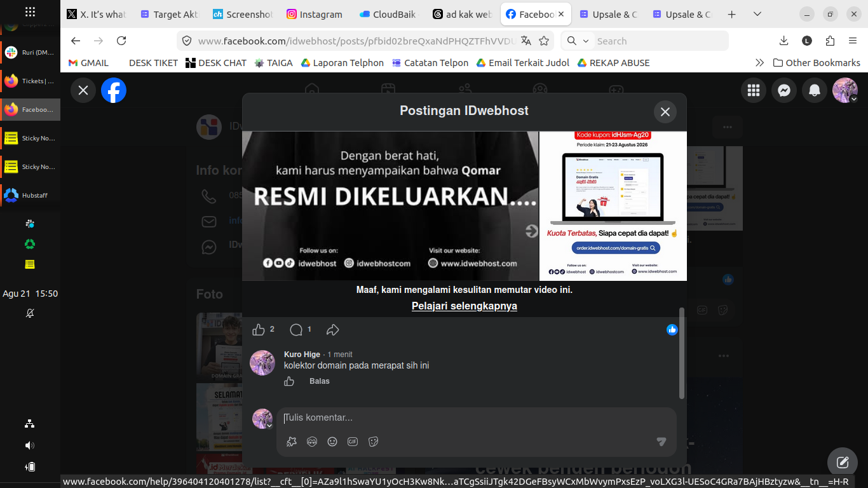Switch to the Target Akt tab

coord(169,14)
